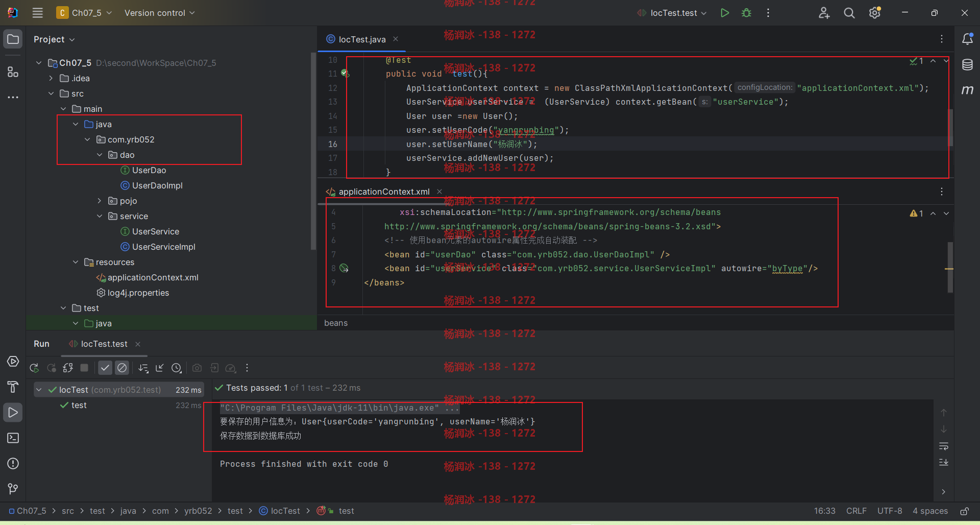Rerun failed tests

51,368
